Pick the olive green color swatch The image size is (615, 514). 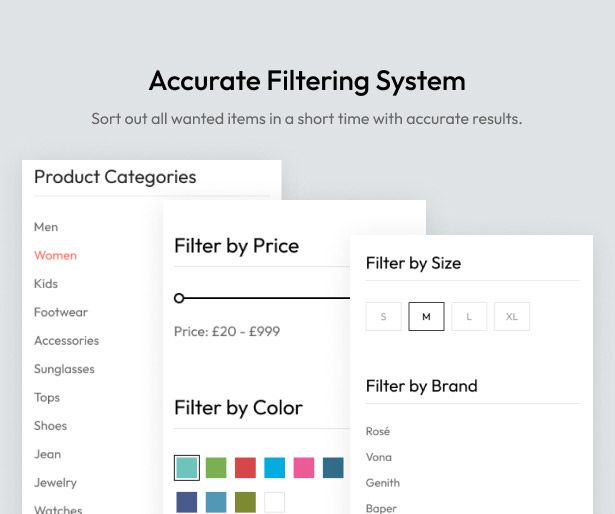[x=245, y=502]
